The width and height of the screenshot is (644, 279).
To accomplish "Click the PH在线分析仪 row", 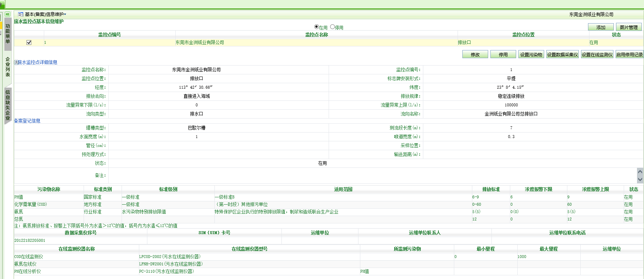I will click(28, 272).
